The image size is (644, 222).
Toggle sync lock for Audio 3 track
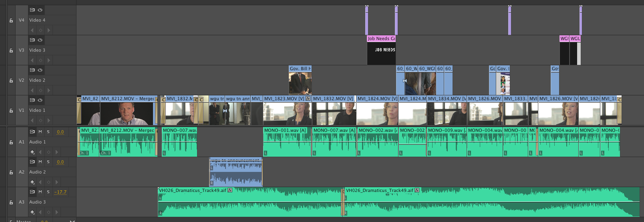tap(32, 192)
